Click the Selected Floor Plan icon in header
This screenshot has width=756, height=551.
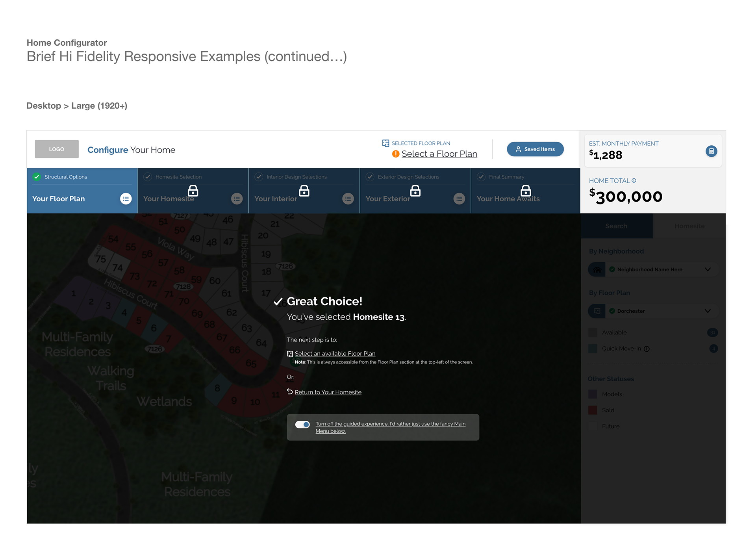pos(386,143)
